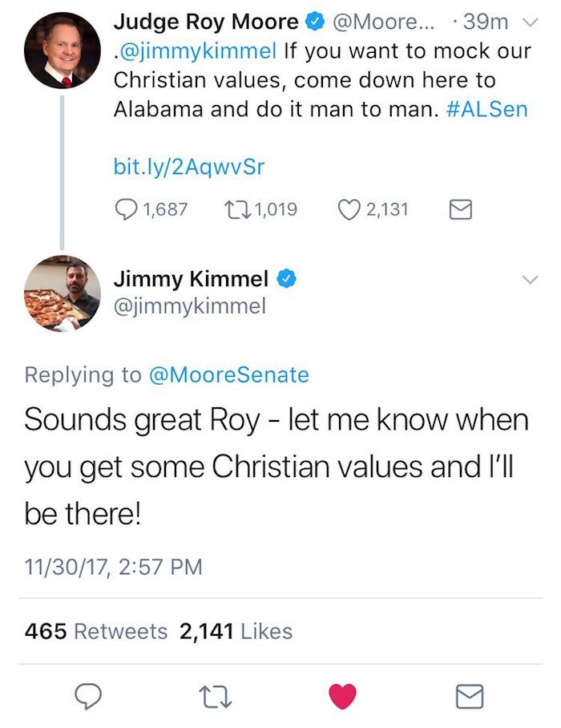The image size is (561, 728).
Task: Show the list of 2,141 Likes
Action: 236,631
